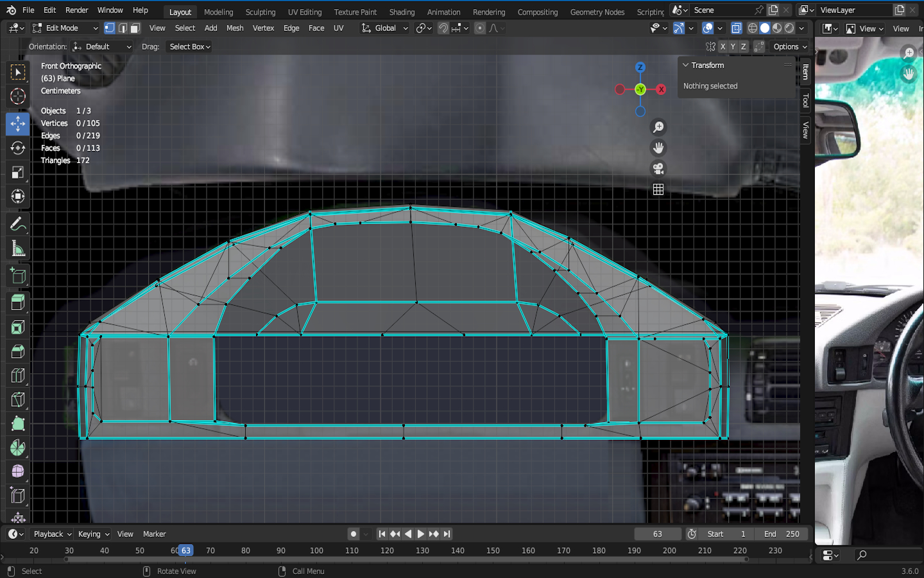Activate the Annotate pencil tool
This screenshot has width=924, height=578.
coord(18,224)
